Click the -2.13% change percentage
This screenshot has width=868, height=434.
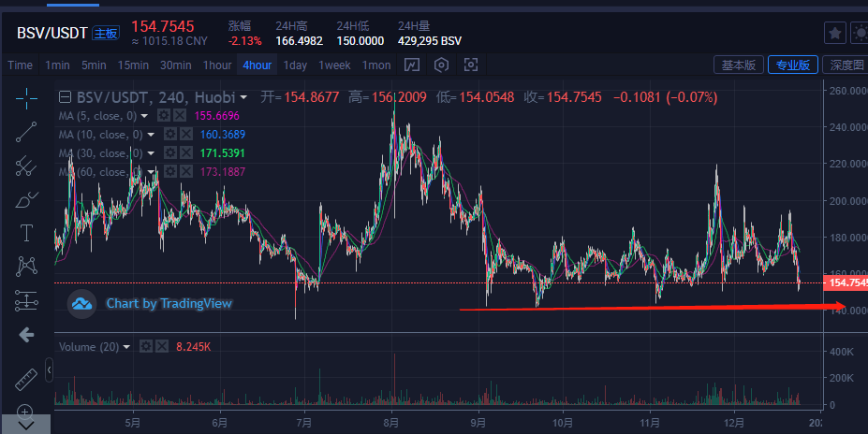pyautogui.click(x=244, y=41)
